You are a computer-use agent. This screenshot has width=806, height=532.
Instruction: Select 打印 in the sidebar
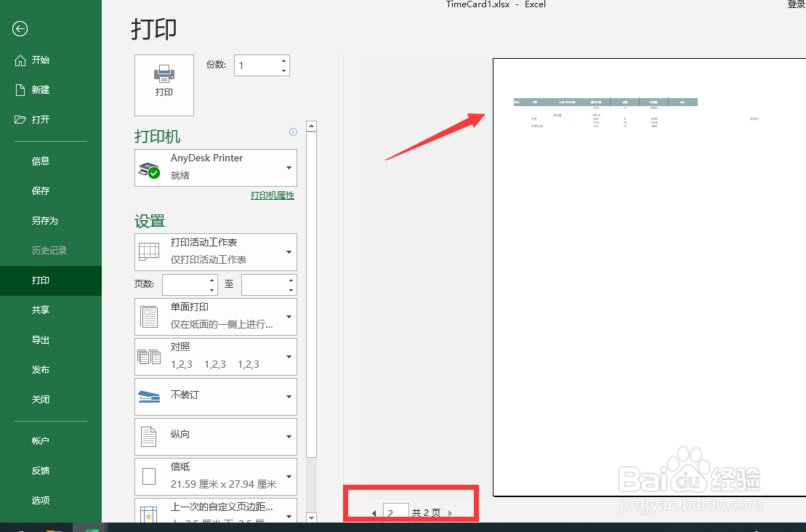[x=51, y=281]
